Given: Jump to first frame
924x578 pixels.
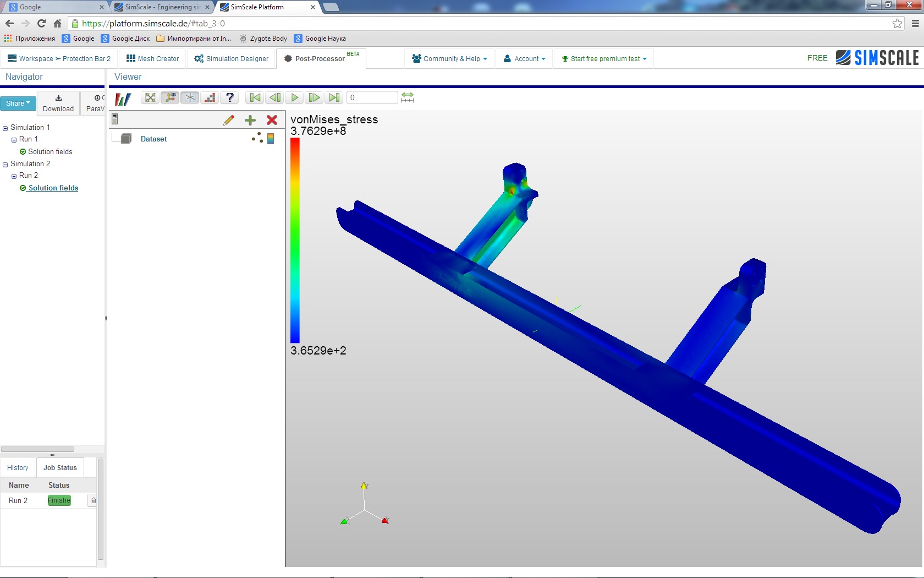Looking at the screenshot, I should (255, 97).
